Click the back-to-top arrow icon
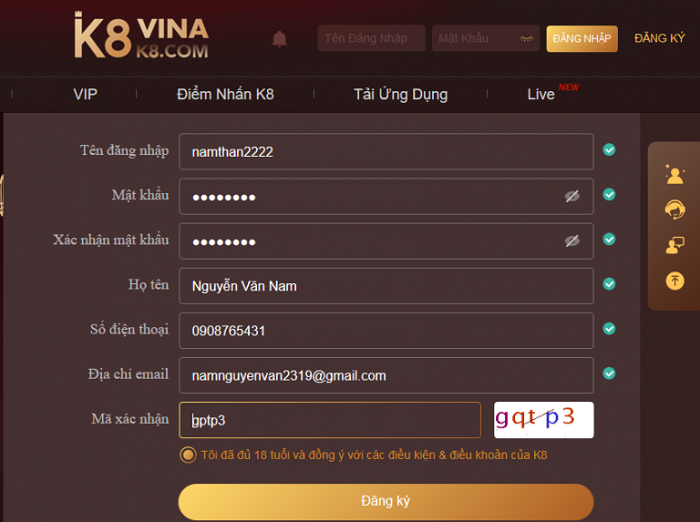This screenshot has width=700, height=522. point(675,281)
